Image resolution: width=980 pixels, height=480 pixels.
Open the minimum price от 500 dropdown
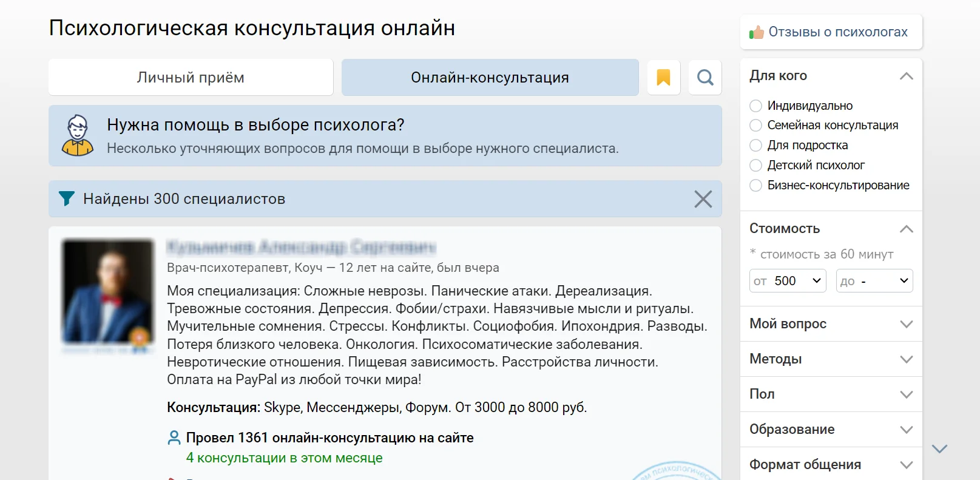[x=788, y=281]
